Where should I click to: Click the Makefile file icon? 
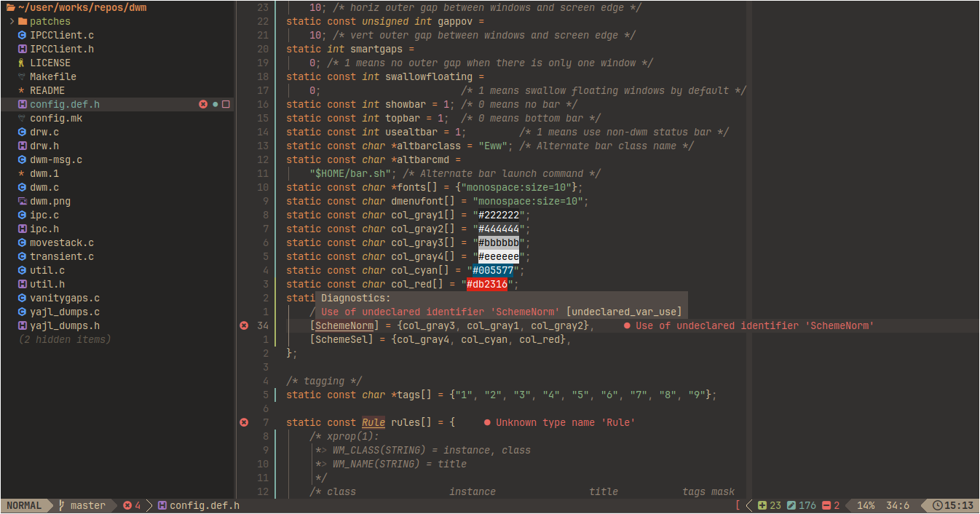coord(23,76)
